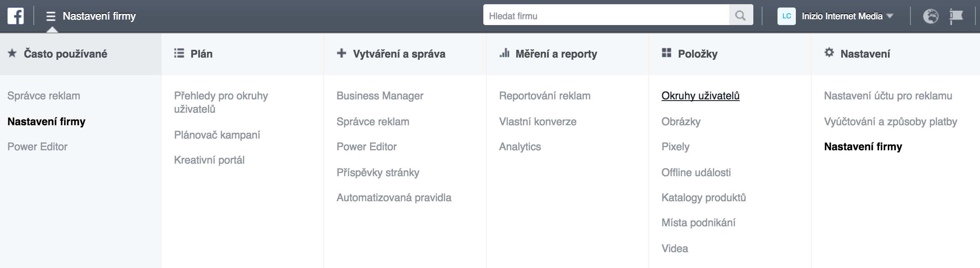This screenshot has height=268, width=980.
Task: Click the gear icon beside Nastavení
Action: 829,53
